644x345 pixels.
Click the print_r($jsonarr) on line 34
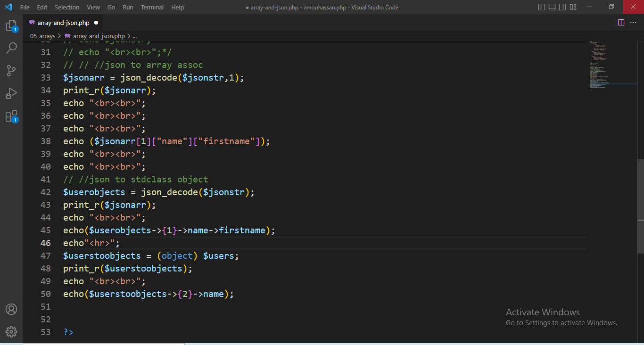point(109,90)
